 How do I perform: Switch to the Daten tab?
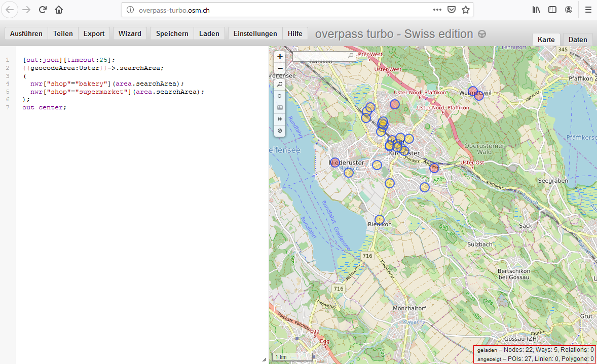tap(578, 39)
